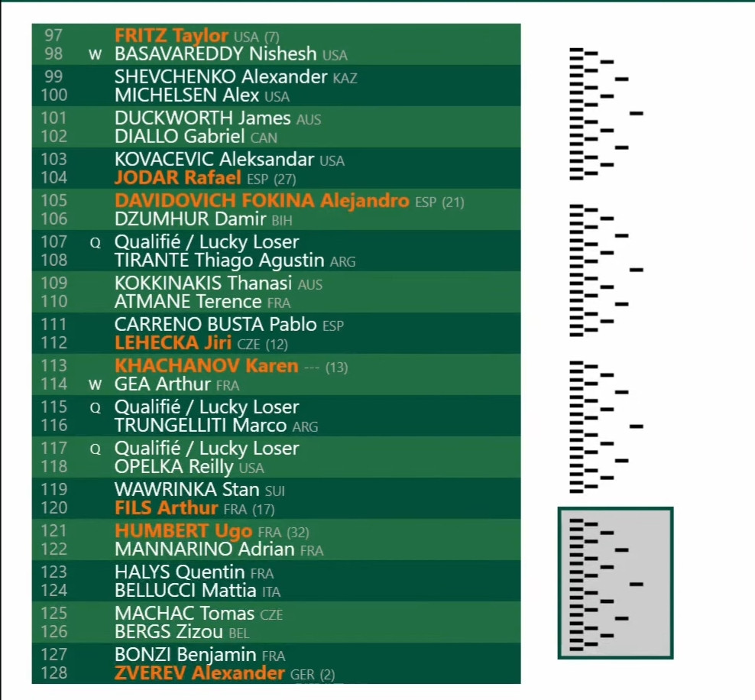Viewport: 755px width, 700px height.
Task: Click draw position number 113
Action: (54, 366)
